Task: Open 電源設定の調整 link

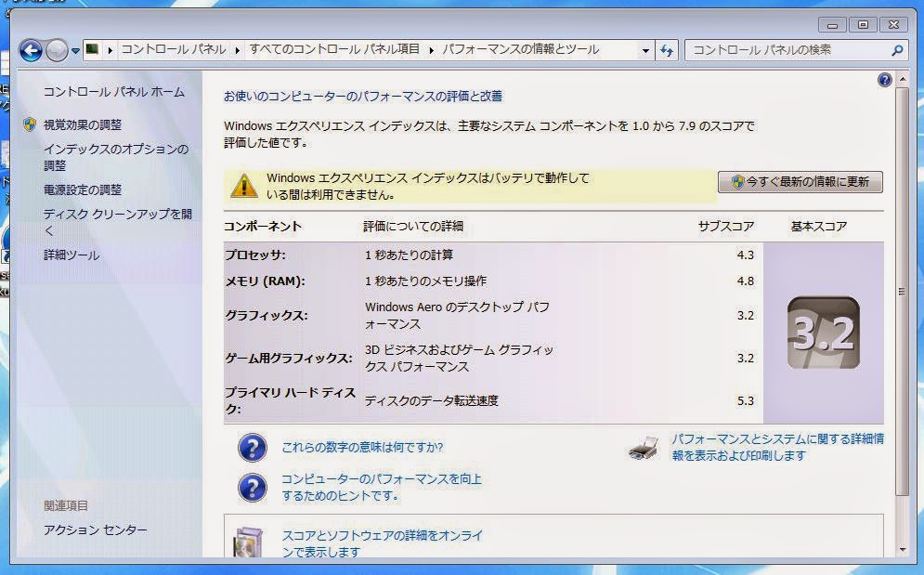Action: [83, 189]
